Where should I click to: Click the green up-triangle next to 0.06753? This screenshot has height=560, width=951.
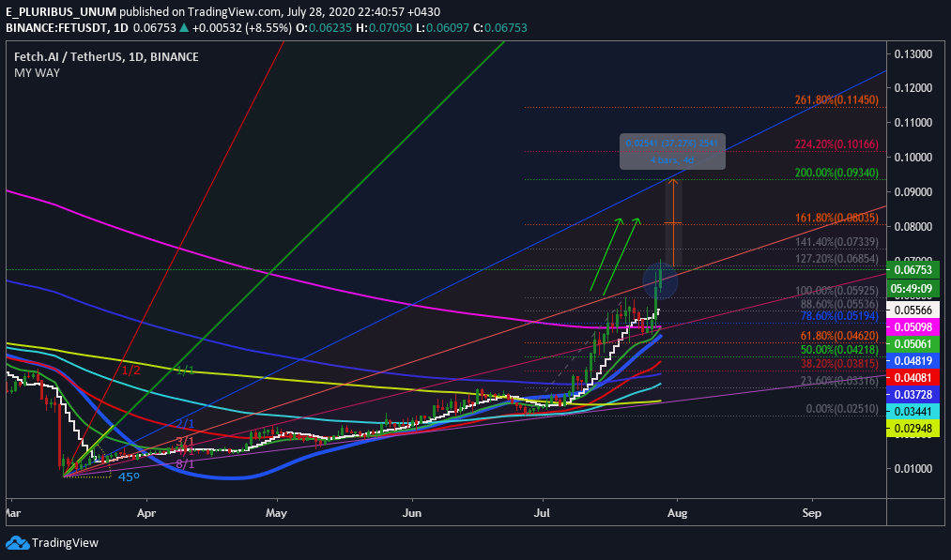click(184, 28)
